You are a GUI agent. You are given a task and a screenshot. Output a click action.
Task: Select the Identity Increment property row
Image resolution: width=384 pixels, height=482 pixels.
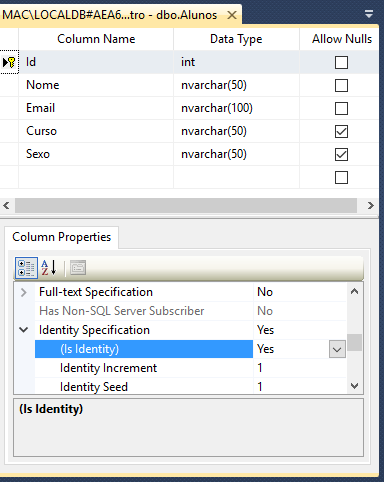click(190, 368)
